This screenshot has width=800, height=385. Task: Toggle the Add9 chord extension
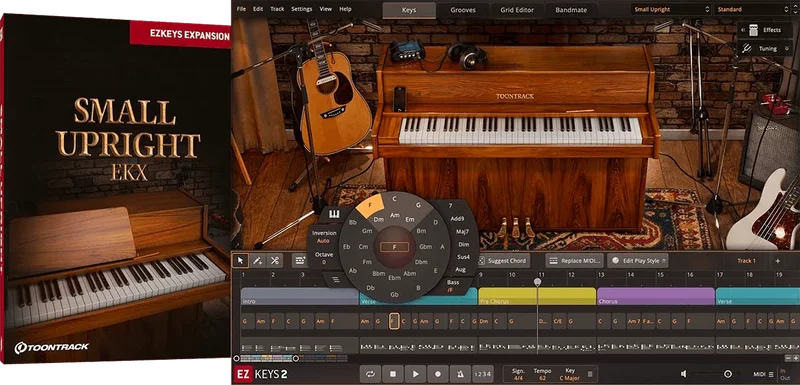457,218
